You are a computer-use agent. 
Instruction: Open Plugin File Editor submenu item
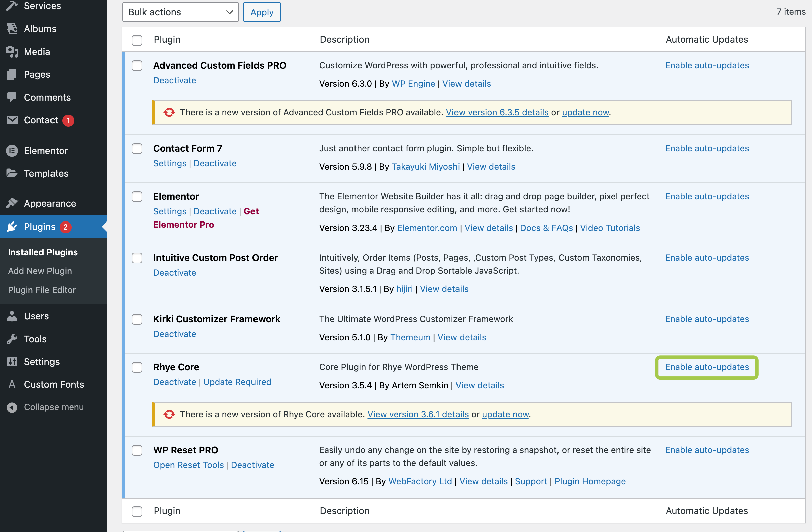point(41,290)
